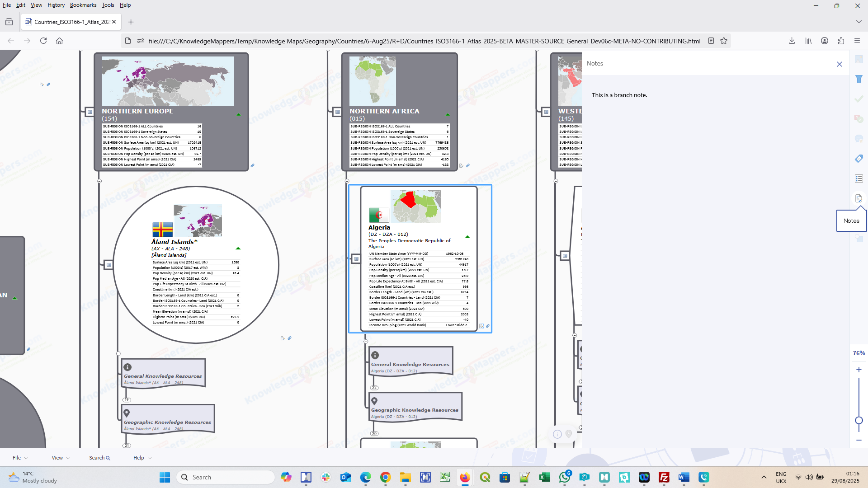The image size is (868, 488).
Task: Adjust the zoom slider handle
Action: click(x=859, y=420)
